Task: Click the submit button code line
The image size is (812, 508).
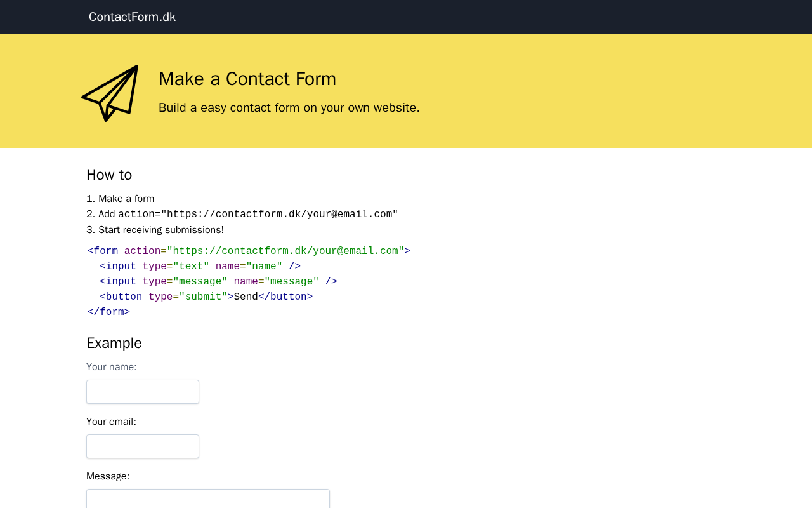Action: 206,297
